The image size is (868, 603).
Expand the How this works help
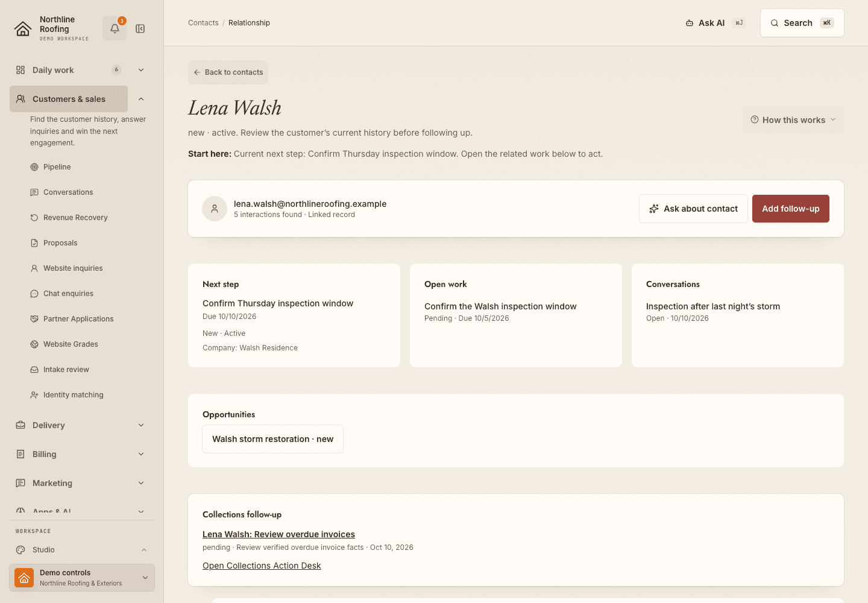point(793,120)
